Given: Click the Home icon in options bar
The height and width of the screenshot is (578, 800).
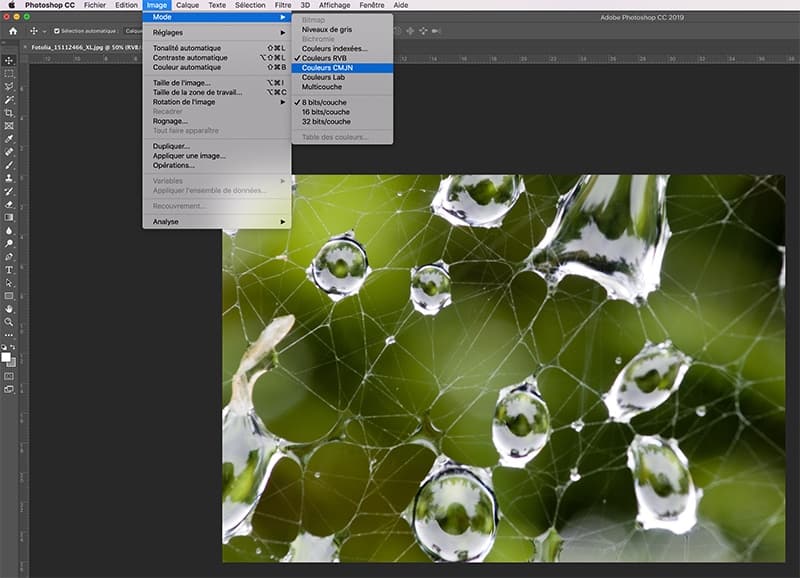Looking at the screenshot, I should tap(13, 31).
